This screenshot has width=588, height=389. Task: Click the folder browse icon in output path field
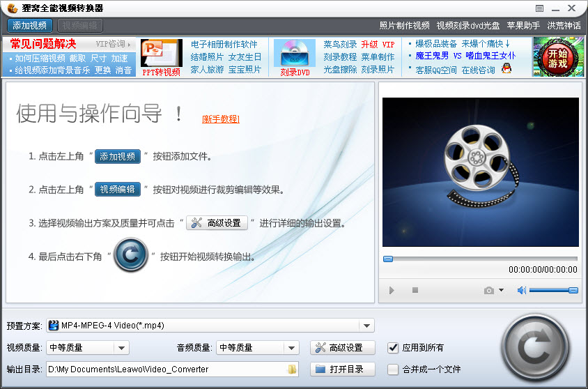pyautogui.click(x=292, y=369)
